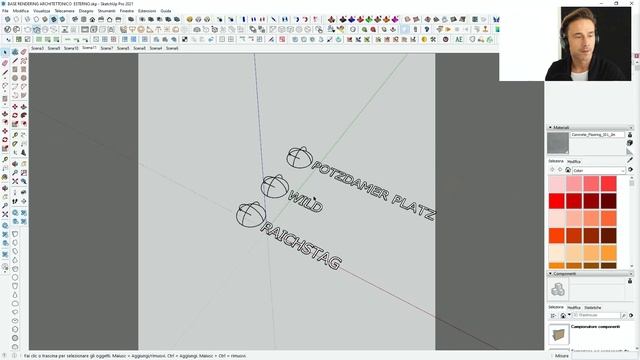Switch to Front view house icon
Screen dimensions: 640x360
click(93, 19)
